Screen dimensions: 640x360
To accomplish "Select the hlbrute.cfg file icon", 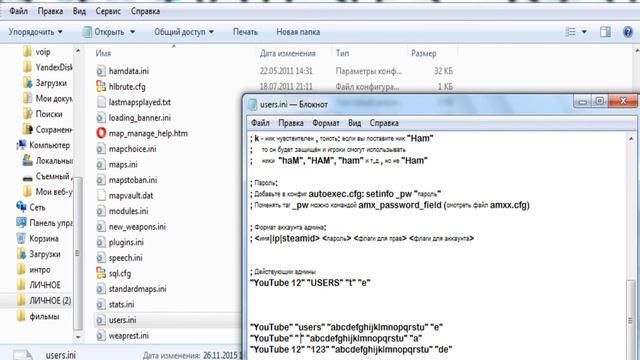I will click(x=101, y=87).
